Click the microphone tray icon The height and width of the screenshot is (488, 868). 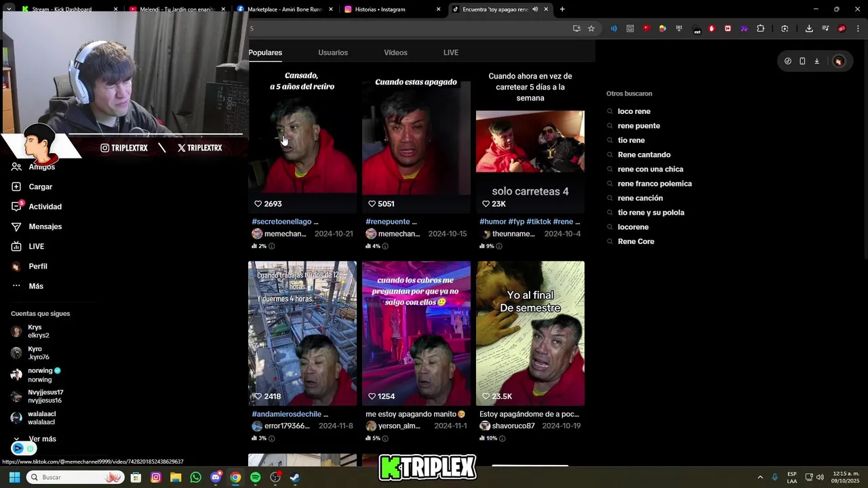pos(774,477)
